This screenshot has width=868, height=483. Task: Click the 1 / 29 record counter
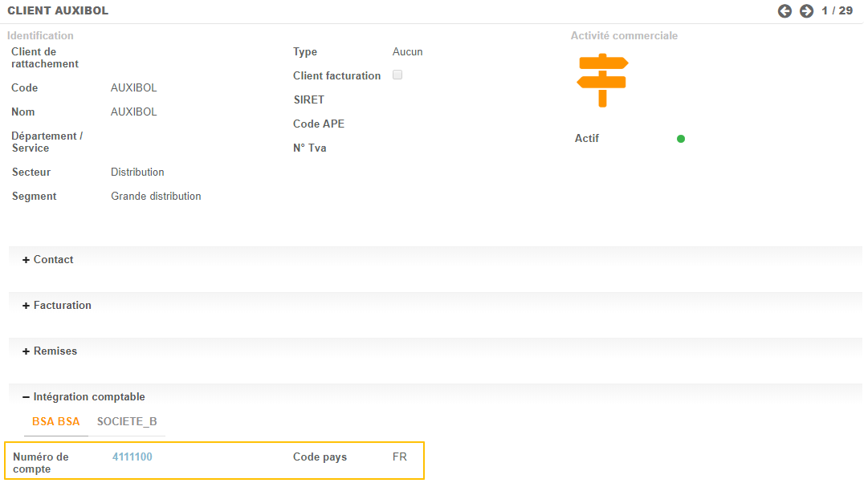pyautogui.click(x=837, y=11)
